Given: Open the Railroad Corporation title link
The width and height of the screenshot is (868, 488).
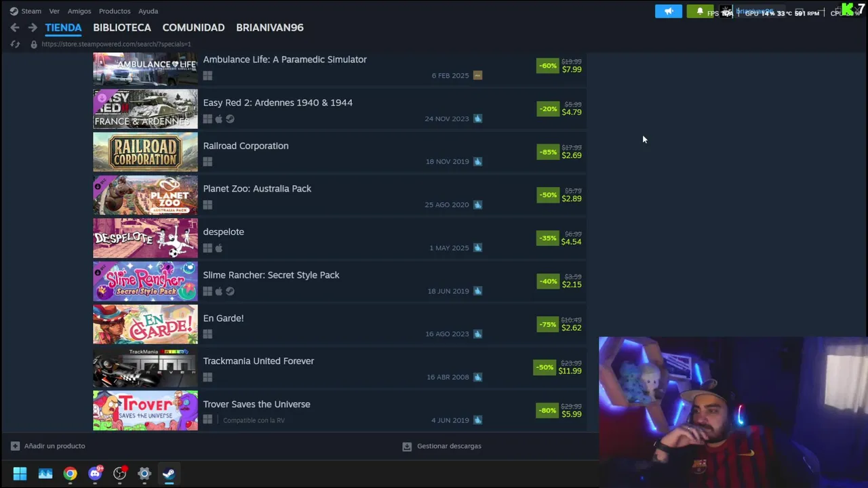Looking at the screenshot, I should click(245, 146).
